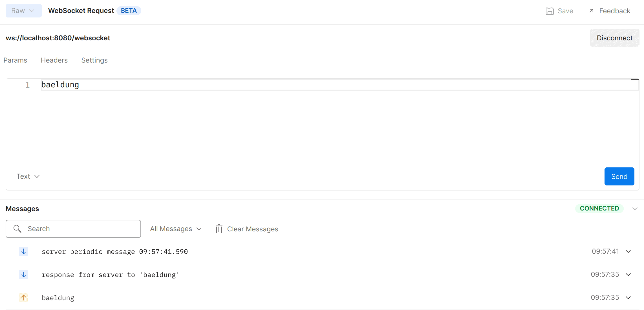This screenshot has height=310, width=644.
Task: Open the All Messages filter dropdown
Action: click(176, 229)
